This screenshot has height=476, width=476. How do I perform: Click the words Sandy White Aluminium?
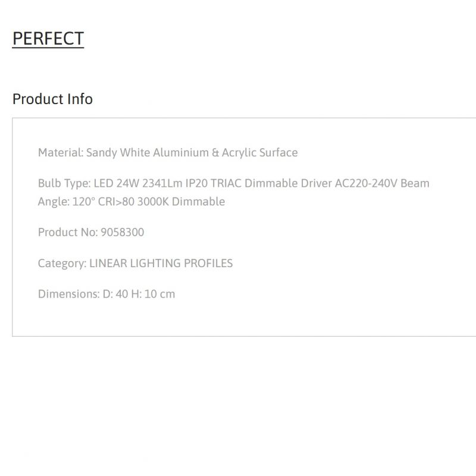click(x=148, y=153)
